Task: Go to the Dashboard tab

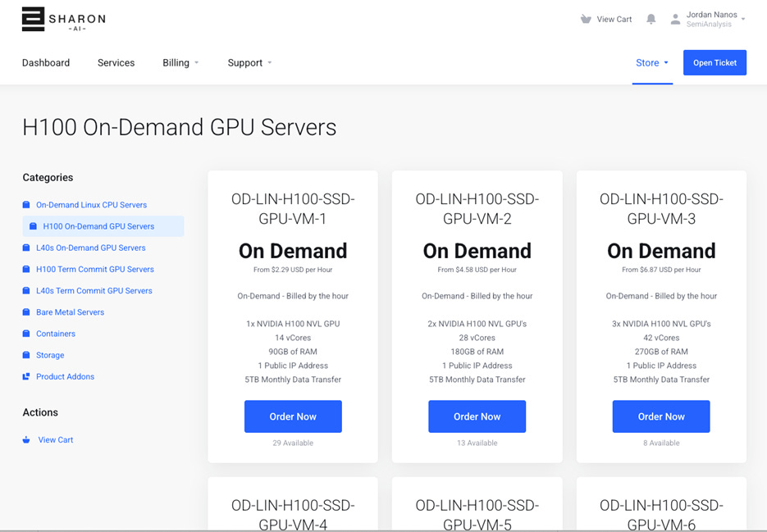Action: click(46, 62)
